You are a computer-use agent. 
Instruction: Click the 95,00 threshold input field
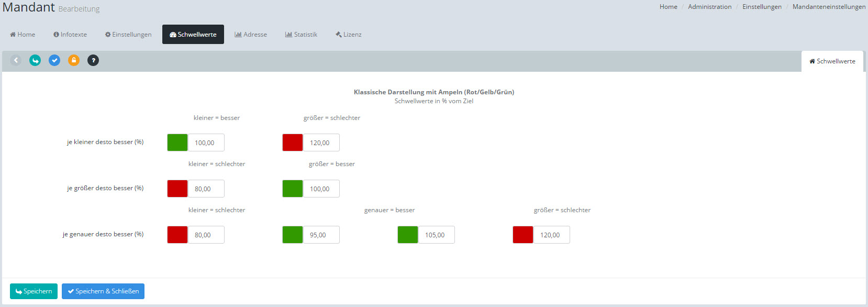(321, 235)
